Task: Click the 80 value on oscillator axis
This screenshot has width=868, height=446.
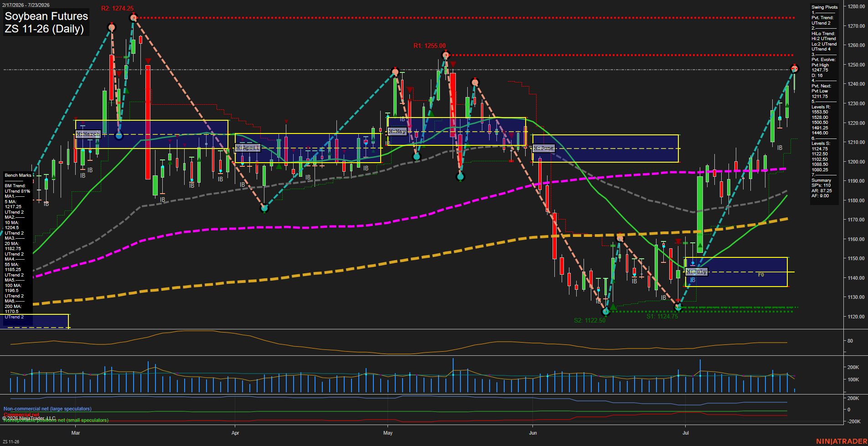Action: [x=850, y=341]
